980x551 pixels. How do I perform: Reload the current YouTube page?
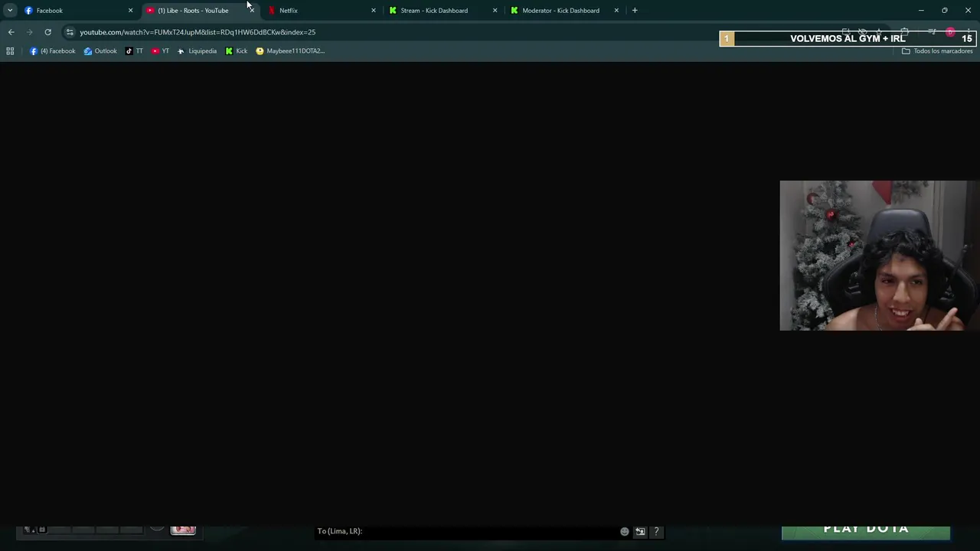pyautogui.click(x=47, y=32)
